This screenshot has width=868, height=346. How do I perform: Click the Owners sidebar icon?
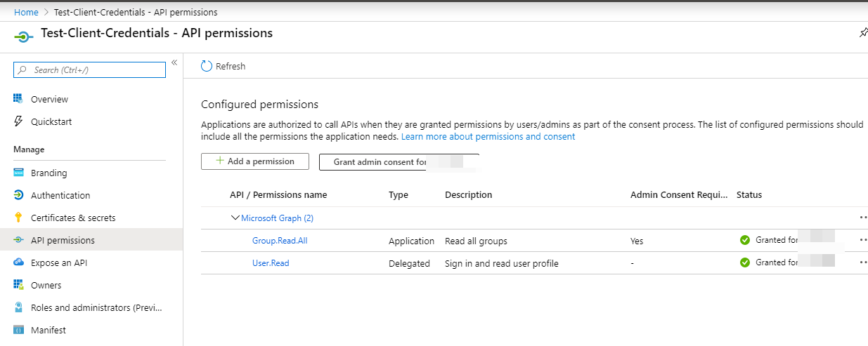point(19,285)
